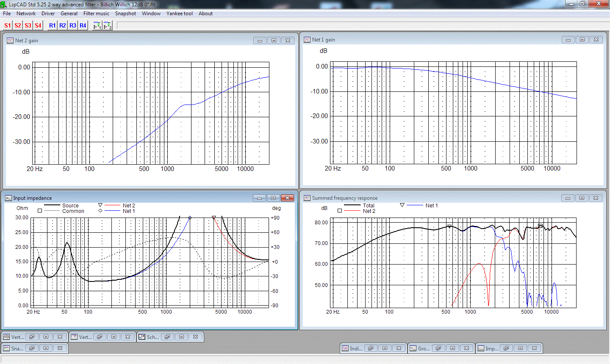
Task: Click the S3 snapshot store button
Action: click(x=28, y=25)
